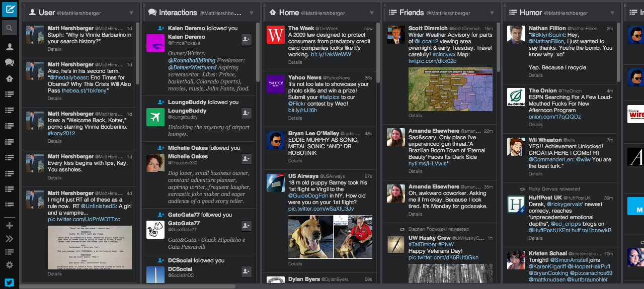Open Details under Eddie Murphy Sonic tweet
This screenshot has width=644, height=289.
[x=295, y=161]
